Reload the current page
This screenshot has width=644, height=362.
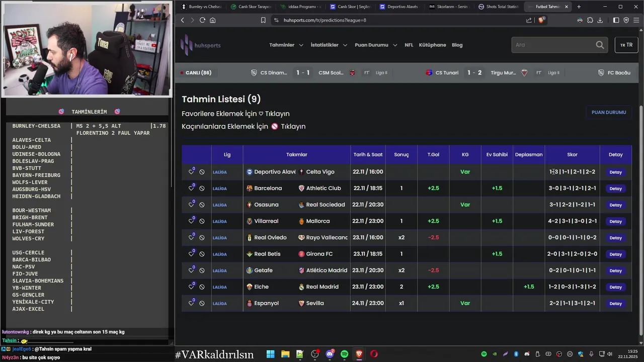coord(202,20)
